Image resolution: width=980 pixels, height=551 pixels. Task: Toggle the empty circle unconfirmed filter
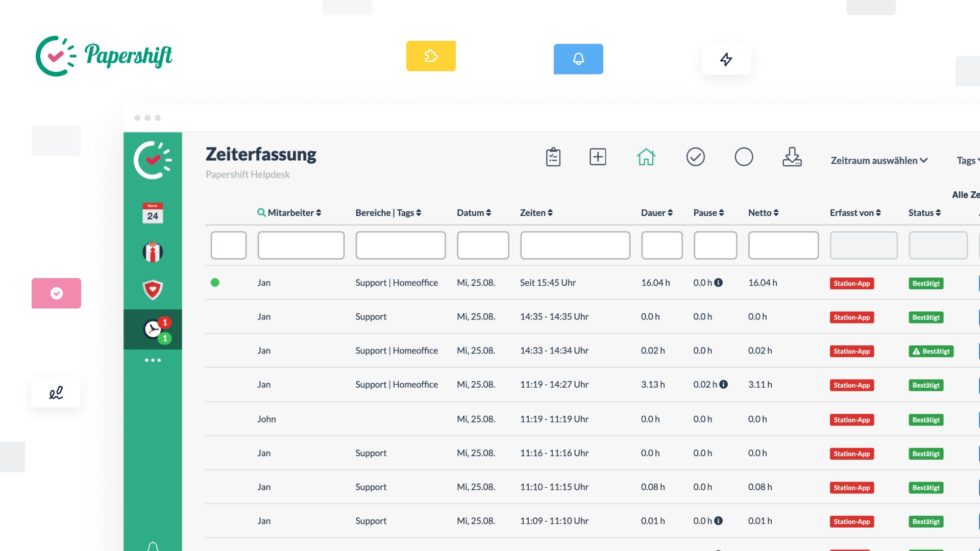pyautogui.click(x=744, y=157)
